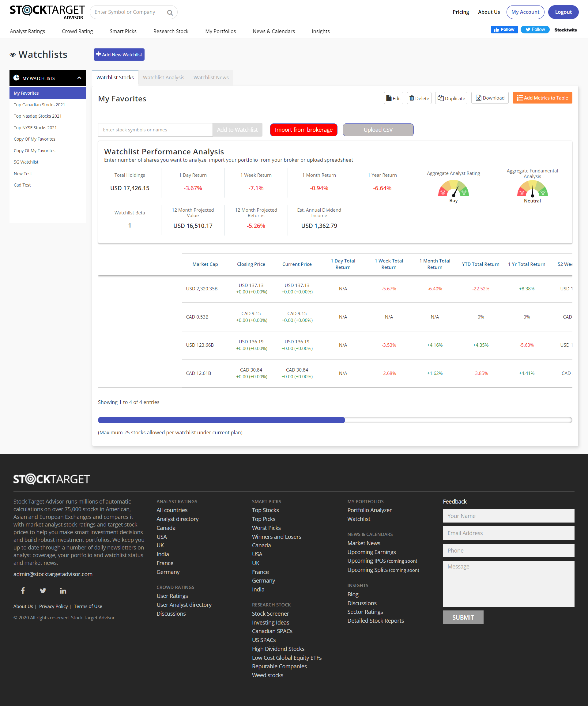Switch to the Watchlist Analysis tab
Screen dimensions: 588x706
(x=164, y=78)
